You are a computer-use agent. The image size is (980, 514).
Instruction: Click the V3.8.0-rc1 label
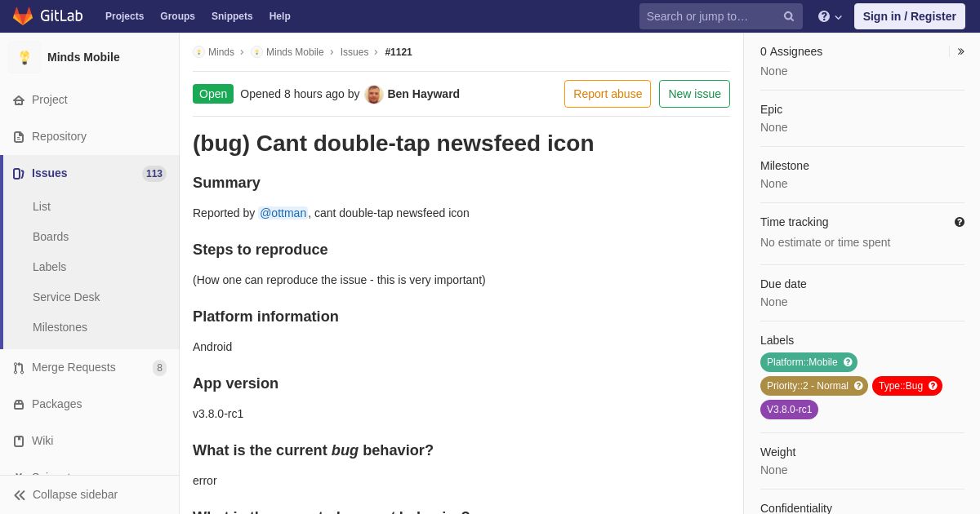coord(789,410)
